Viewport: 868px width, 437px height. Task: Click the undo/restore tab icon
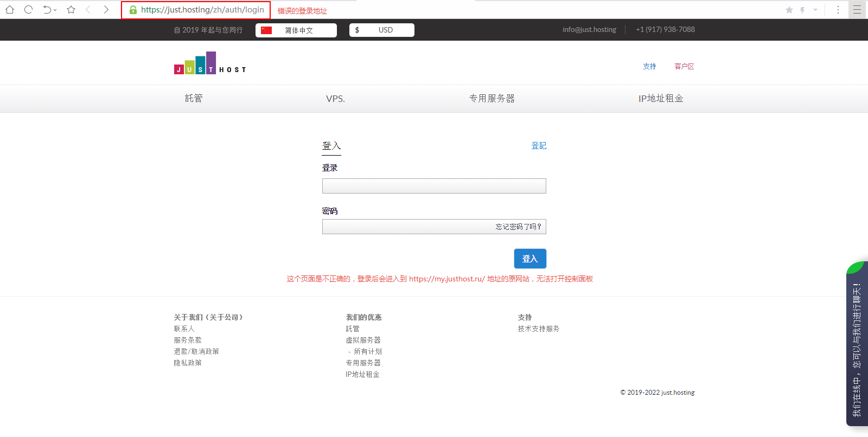click(48, 9)
